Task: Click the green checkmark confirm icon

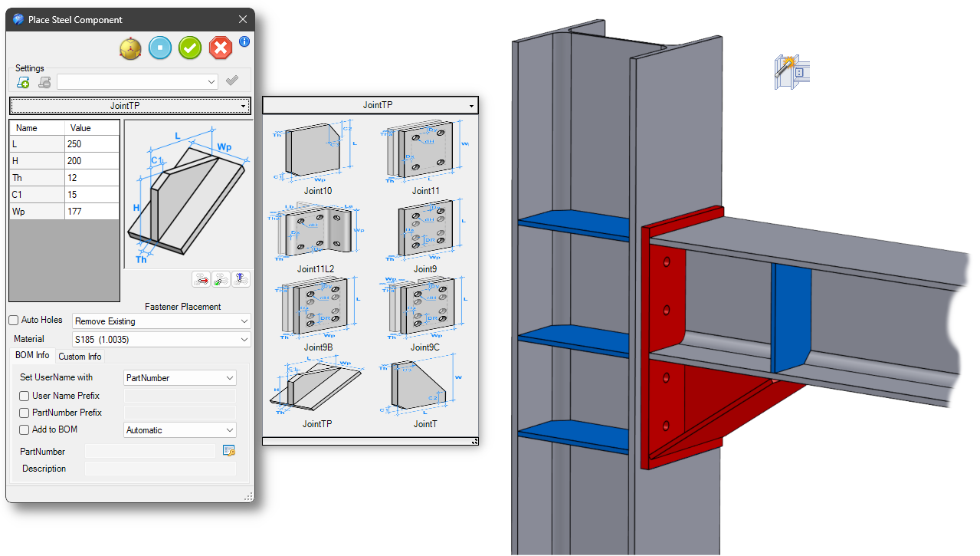Action: pyautogui.click(x=190, y=48)
